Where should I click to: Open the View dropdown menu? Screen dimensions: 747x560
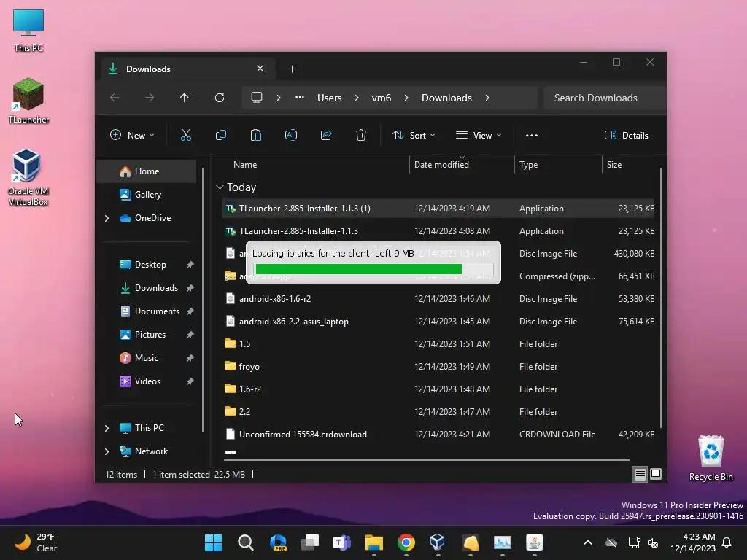click(479, 135)
